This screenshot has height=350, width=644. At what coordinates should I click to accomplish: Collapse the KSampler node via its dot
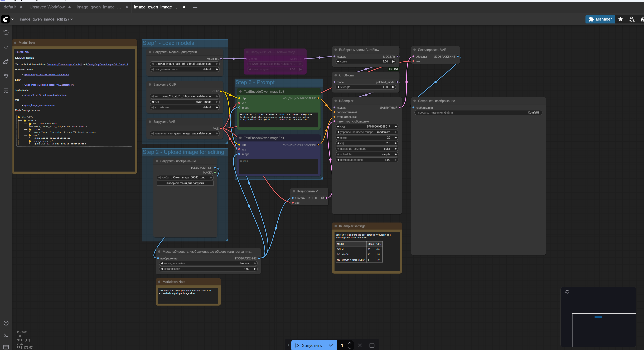coord(336,101)
